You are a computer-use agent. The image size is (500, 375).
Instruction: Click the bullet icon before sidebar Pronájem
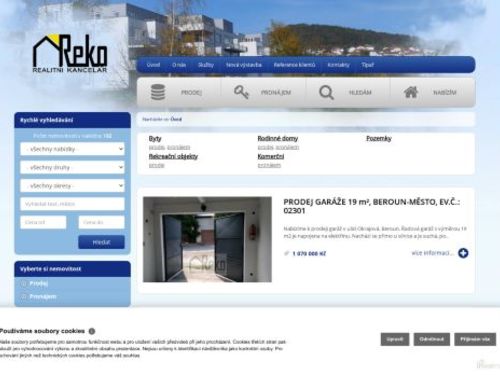click(24, 296)
